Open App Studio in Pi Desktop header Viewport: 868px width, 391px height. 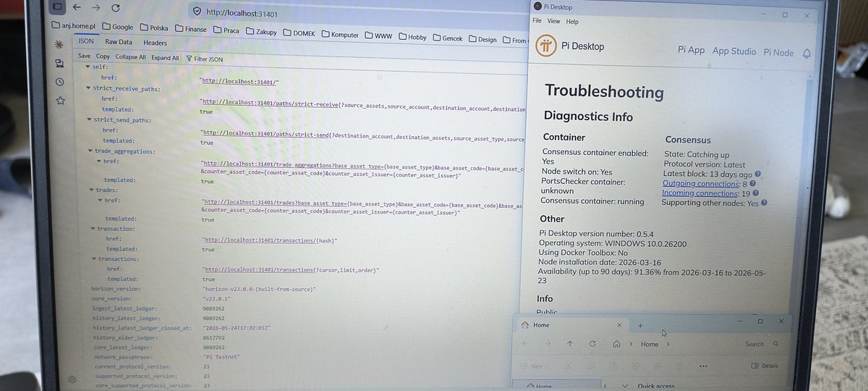(733, 51)
